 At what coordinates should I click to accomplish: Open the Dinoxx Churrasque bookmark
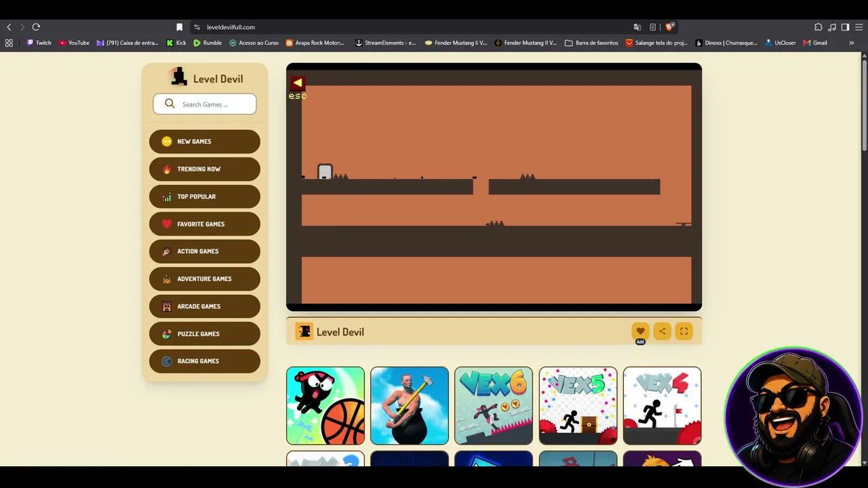[726, 43]
